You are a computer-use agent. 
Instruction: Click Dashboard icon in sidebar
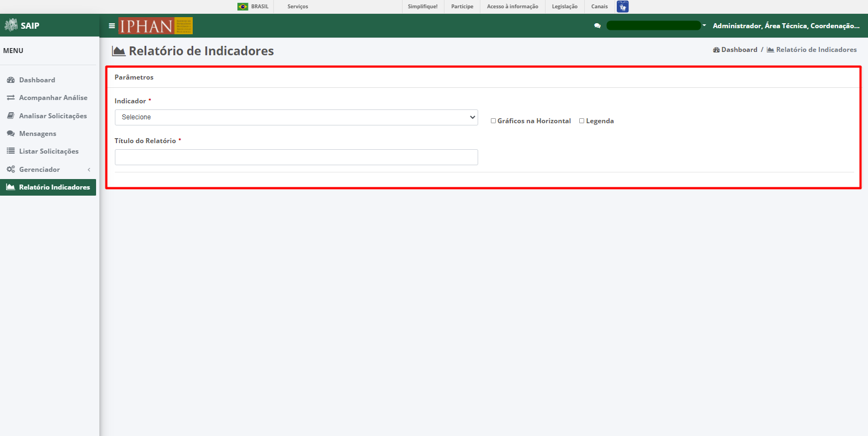(x=10, y=80)
